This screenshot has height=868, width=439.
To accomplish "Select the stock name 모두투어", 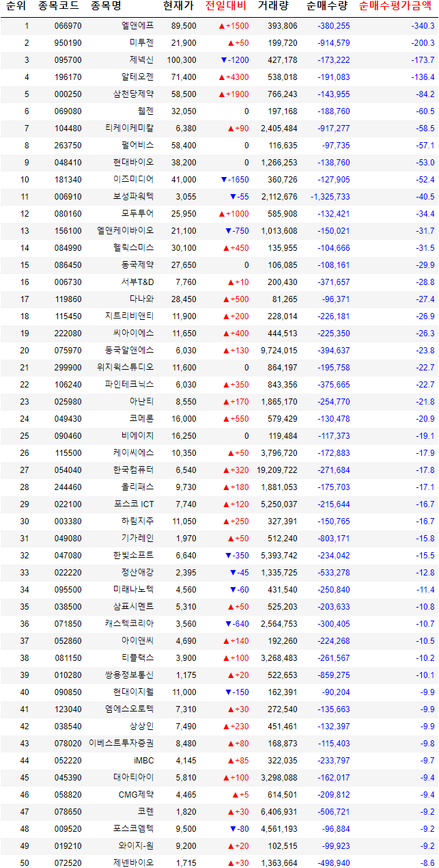I will tap(137, 214).
